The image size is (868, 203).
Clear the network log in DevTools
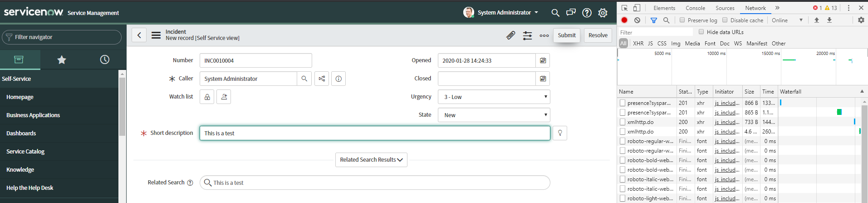pos(637,20)
